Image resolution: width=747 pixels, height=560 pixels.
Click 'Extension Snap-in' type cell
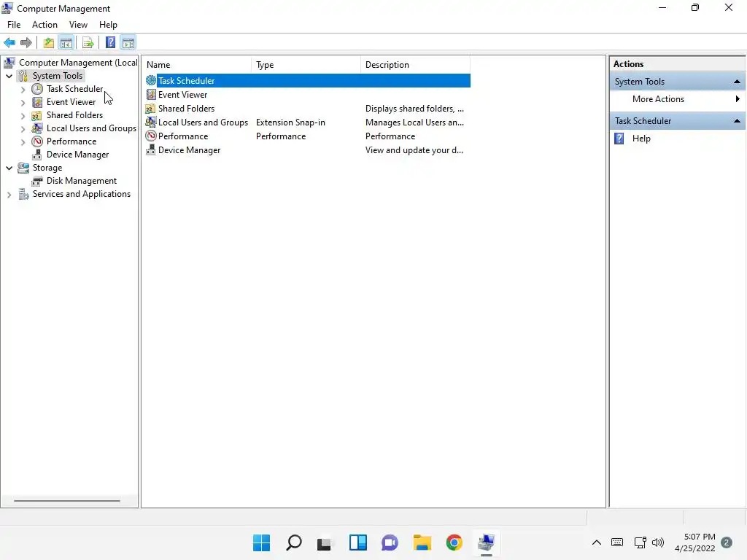pyautogui.click(x=290, y=122)
